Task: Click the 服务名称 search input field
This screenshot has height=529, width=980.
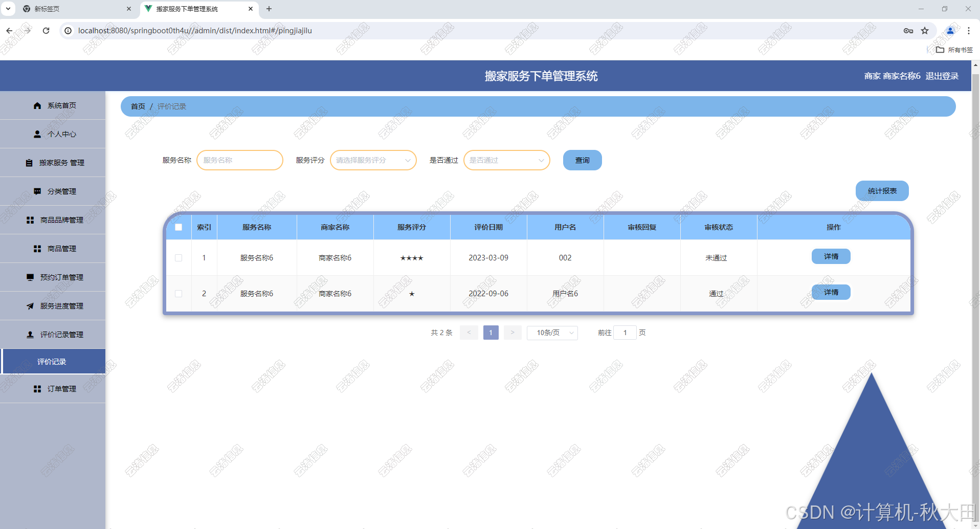Action: coord(239,160)
